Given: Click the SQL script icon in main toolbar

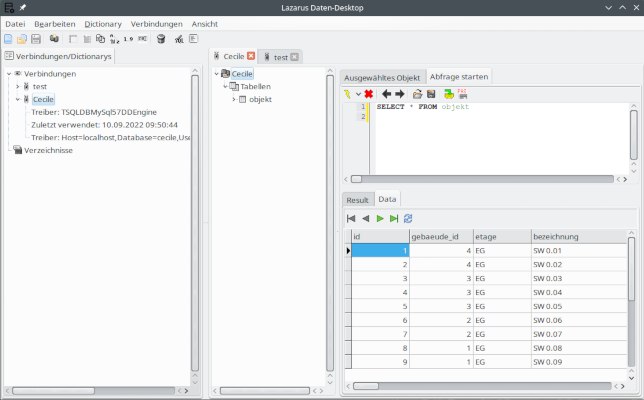Looking at the screenshot, I should point(179,39).
